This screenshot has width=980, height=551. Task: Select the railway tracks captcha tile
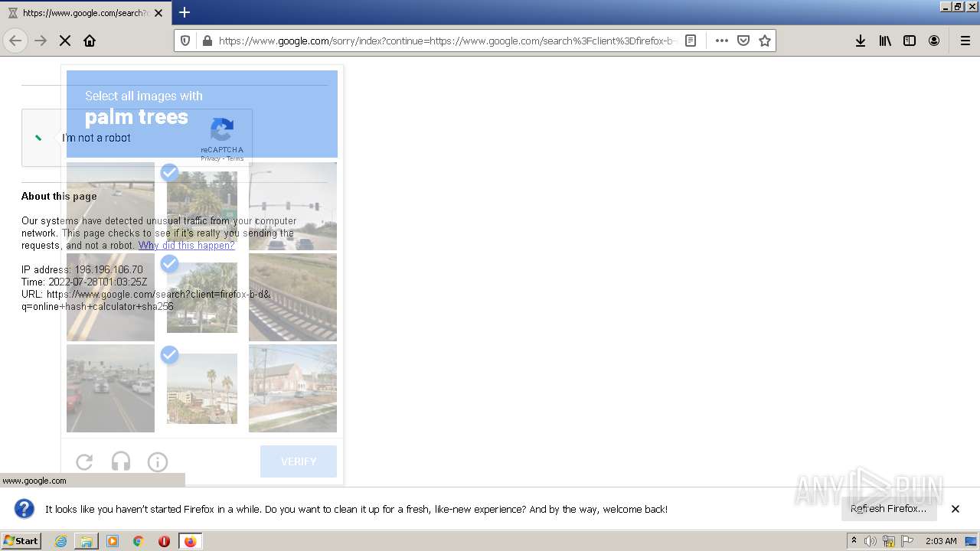coord(292,297)
